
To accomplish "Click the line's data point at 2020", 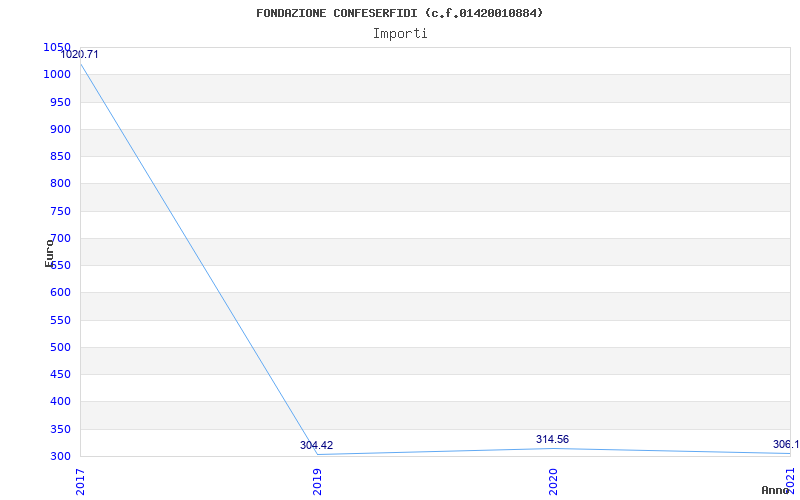I will 554,448.
